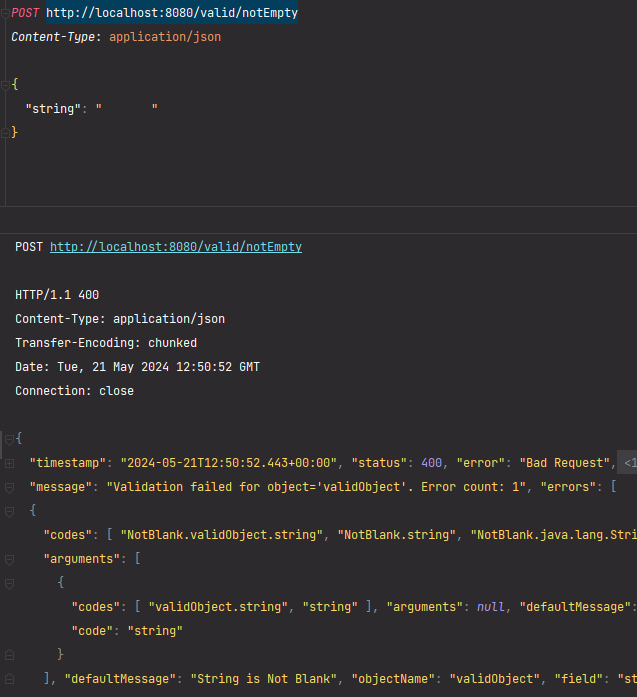This screenshot has height=697, width=637.
Task: Click the request body closing brace fold marker
Action: point(5,132)
